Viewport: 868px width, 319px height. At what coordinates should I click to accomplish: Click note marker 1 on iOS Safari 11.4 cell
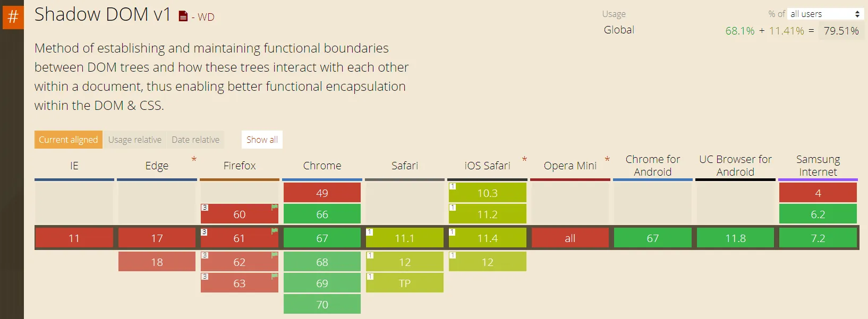pyautogui.click(x=452, y=231)
